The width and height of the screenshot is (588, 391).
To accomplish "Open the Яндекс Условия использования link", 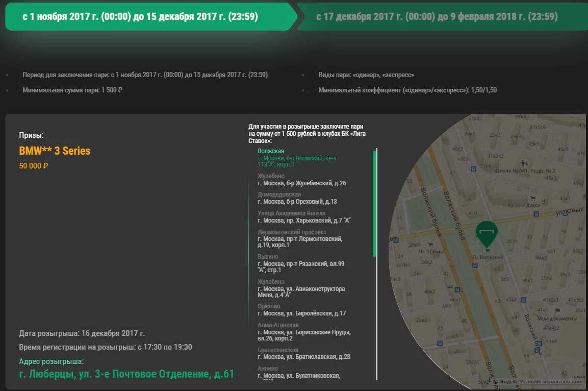I will pyautogui.click(x=551, y=382).
